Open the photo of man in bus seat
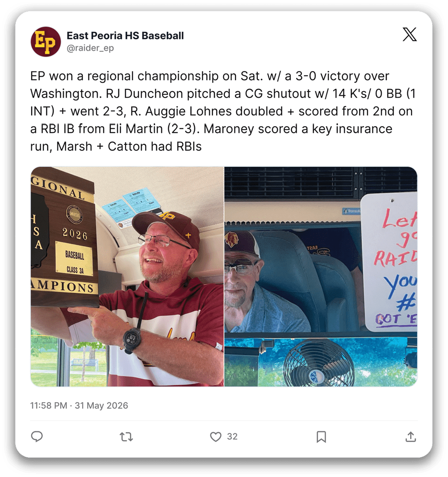The width and height of the screenshot is (448, 477). [321, 277]
